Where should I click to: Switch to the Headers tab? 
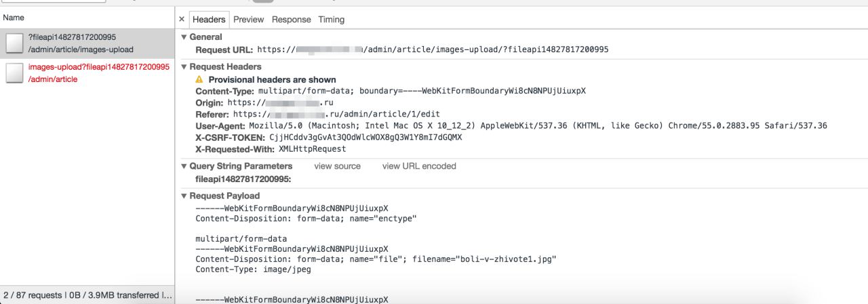[x=209, y=20]
